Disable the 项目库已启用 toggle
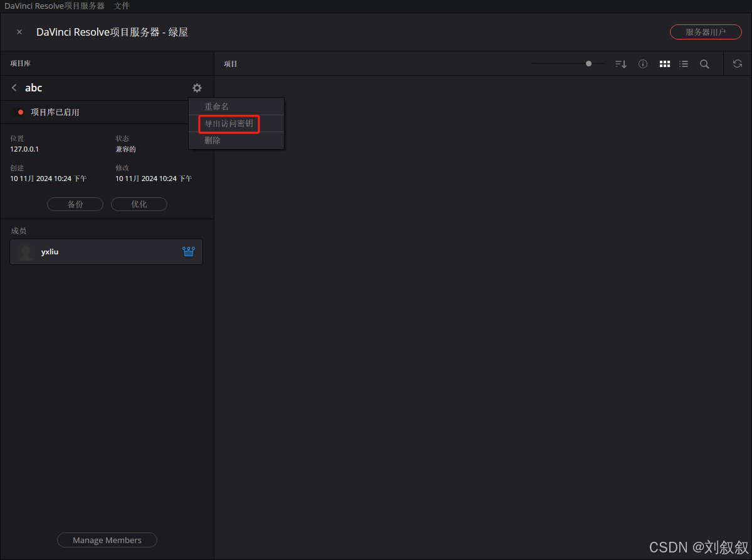Screen dimensions: 752x560 pos(18,112)
